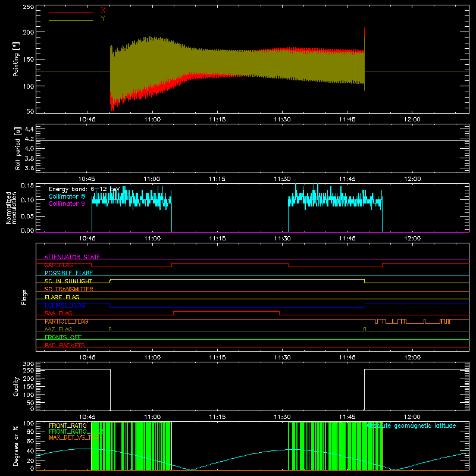The height and width of the screenshot is (476, 476).
Task: Click 11:30 time label below Roll period plot
Action: (282, 179)
